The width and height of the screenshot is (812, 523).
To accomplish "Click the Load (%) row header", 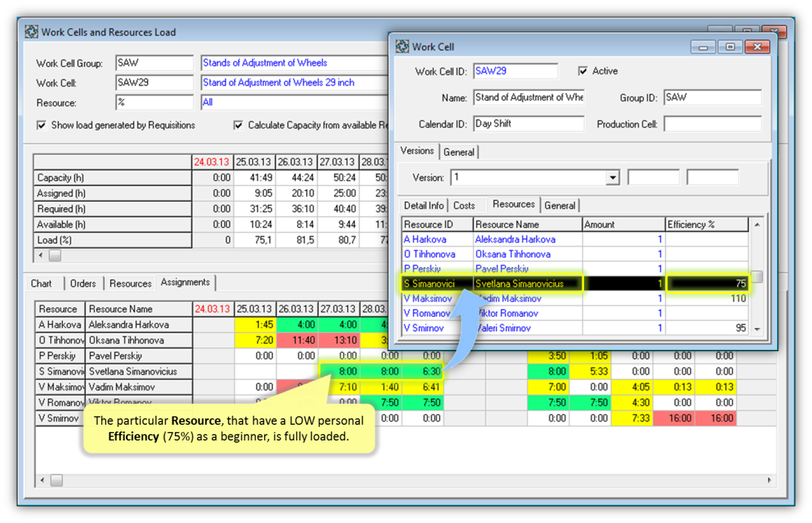I will pyautogui.click(x=113, y=240).
